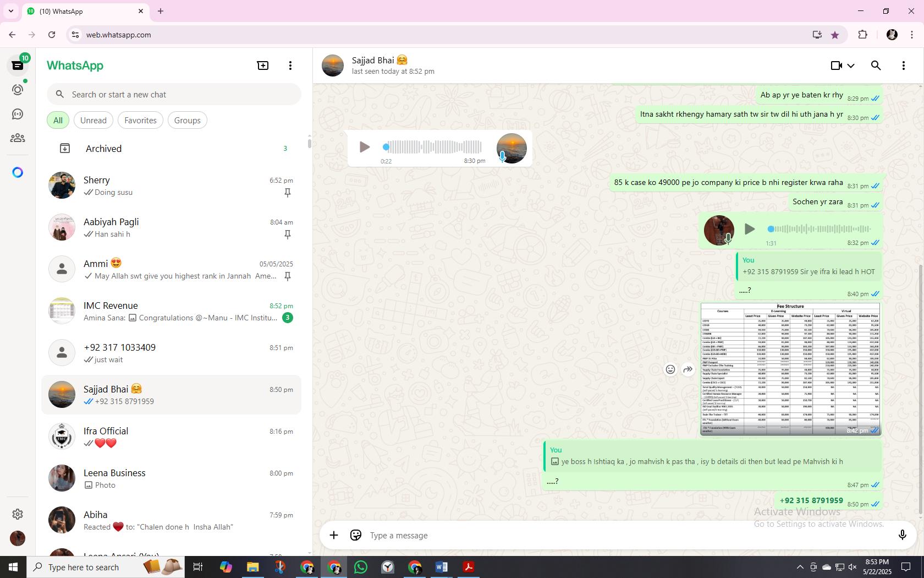Open Meta AI circle icon

pos(18,172)
